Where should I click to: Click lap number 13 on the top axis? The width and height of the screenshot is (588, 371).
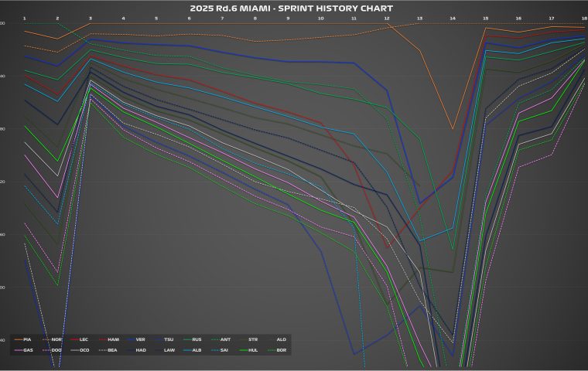coord(420,19)
